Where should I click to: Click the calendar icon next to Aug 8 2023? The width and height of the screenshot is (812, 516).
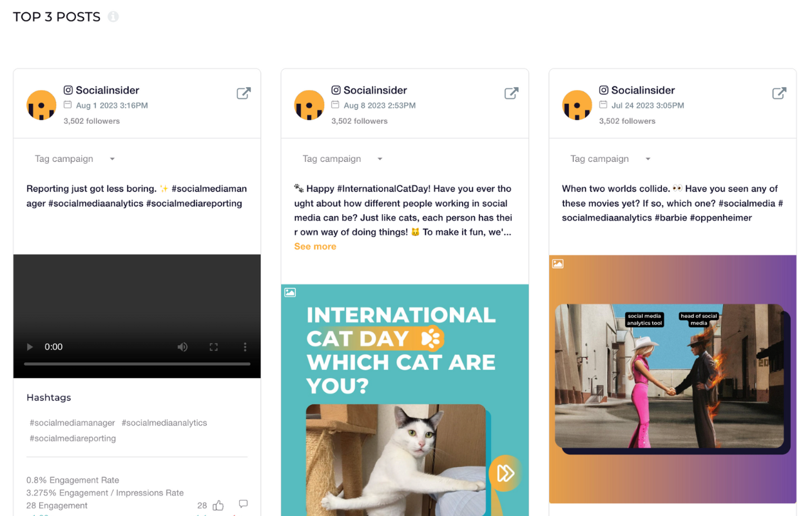(335, 105)
